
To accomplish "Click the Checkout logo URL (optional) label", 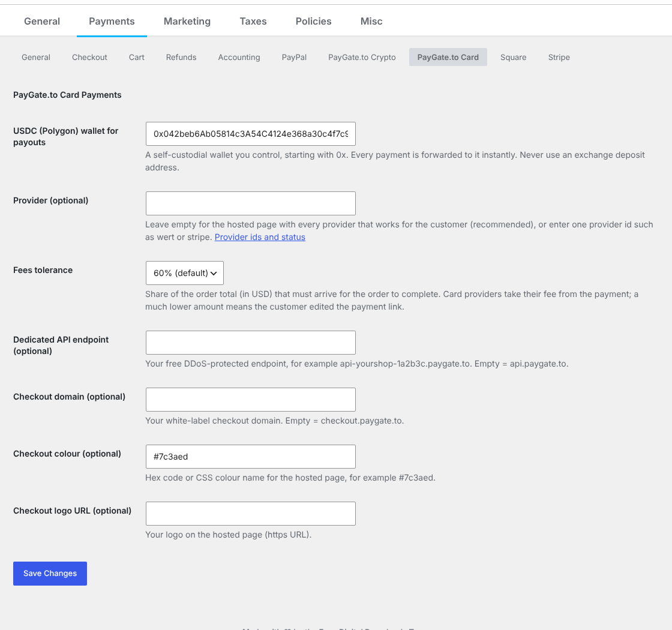I will [73, 511].
